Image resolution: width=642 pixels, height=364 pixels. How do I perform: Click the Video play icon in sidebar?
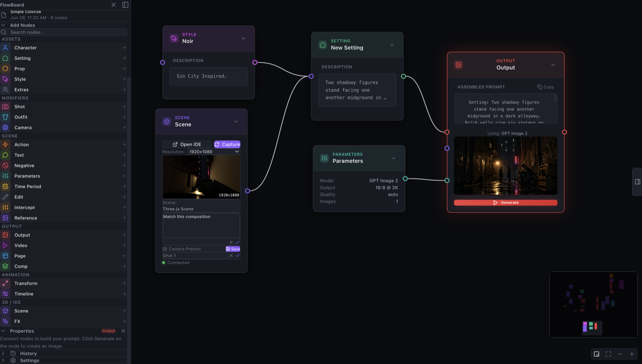click(5, 246)
